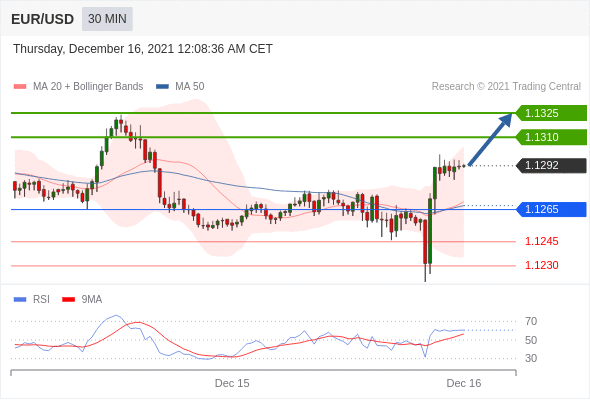Click the Dec 15 time axis label
Screen dimensions: 590x400
pos(232,383)
